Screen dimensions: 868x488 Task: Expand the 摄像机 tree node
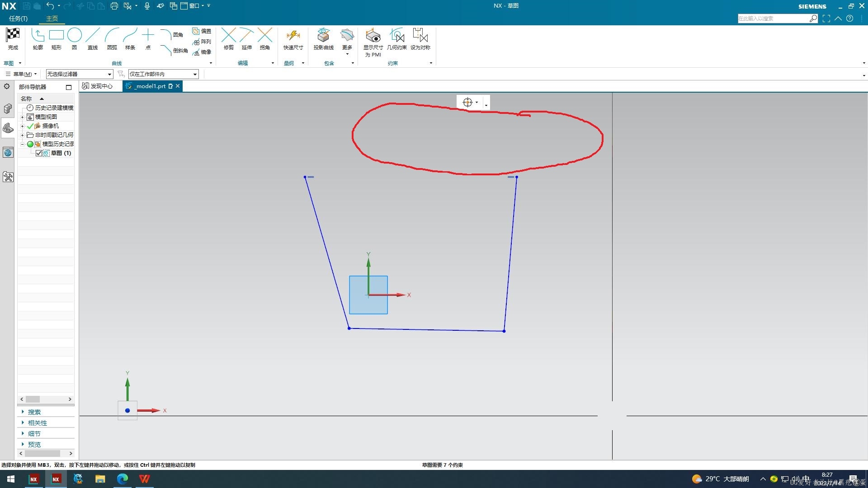click(x=22, y=126)
